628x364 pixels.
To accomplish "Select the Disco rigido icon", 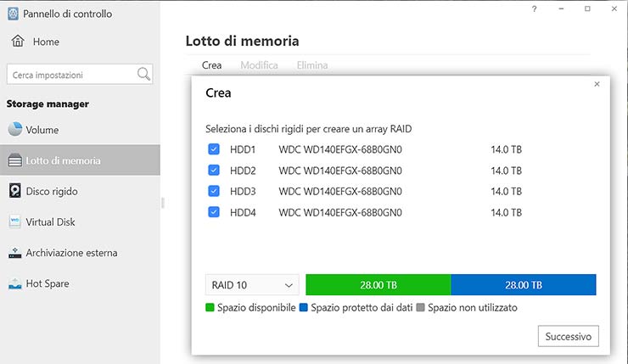I will click(15, 191).
